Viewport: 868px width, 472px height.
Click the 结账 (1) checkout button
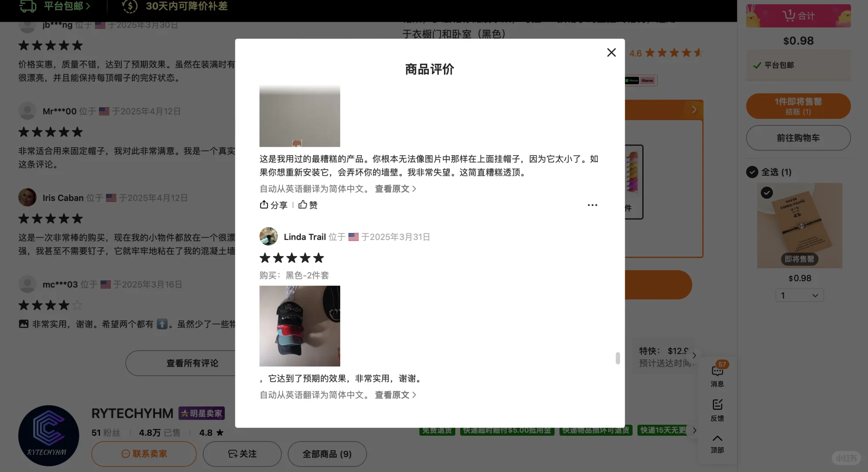pos(798,106)
